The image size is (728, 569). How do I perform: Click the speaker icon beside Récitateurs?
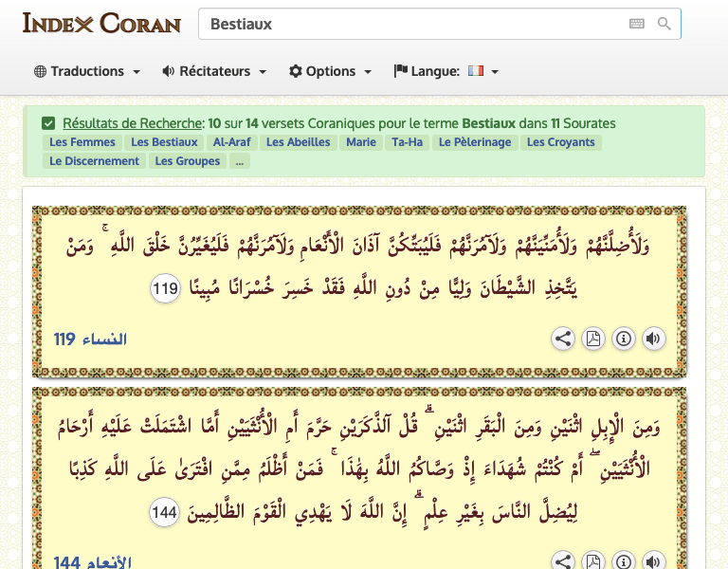coord(168,71)
